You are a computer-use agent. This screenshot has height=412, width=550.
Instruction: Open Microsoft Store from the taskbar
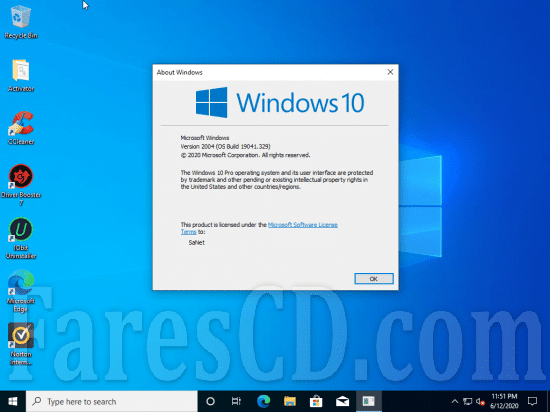[316, 401]
